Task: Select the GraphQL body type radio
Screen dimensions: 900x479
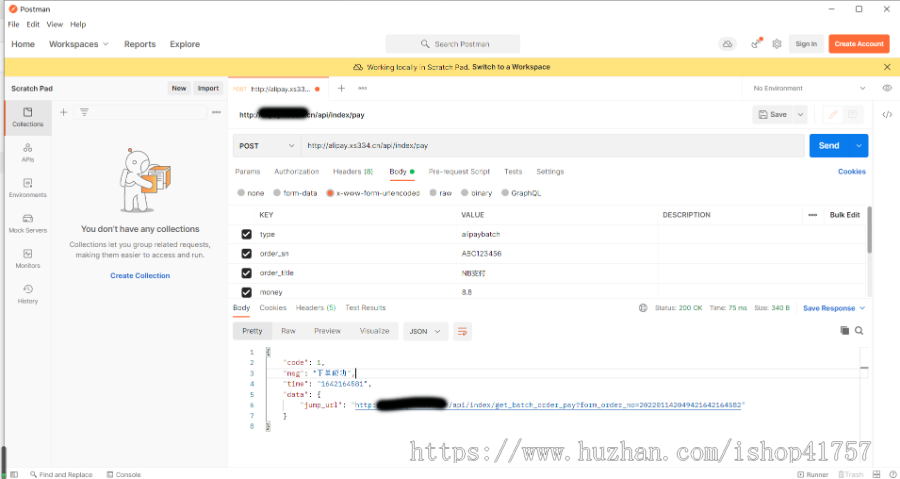Action: coord(505,193)
